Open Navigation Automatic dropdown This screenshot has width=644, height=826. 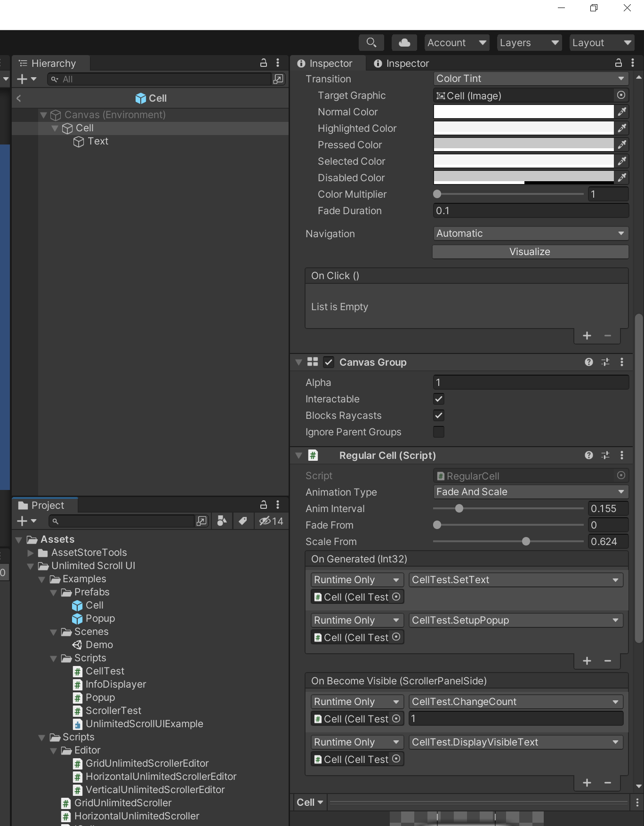point(531,233)
